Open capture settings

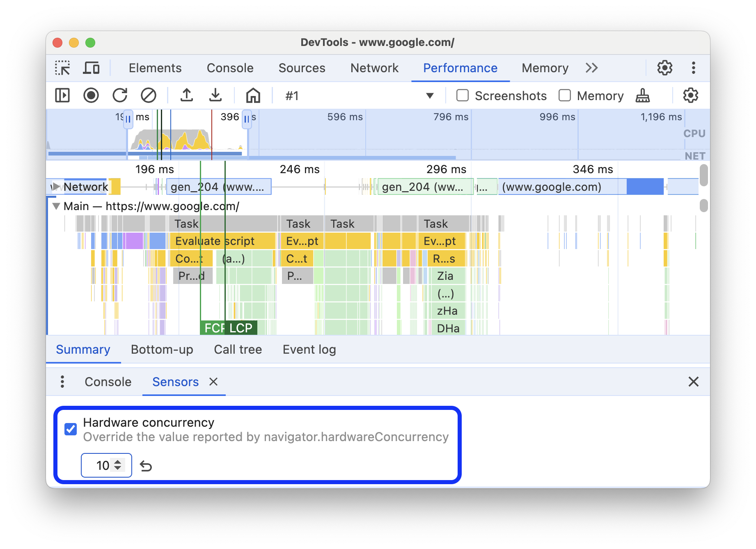[691, 95]
